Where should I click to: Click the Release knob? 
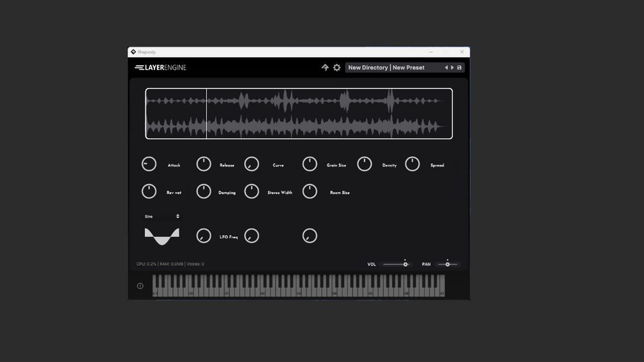tap(203, 164)
